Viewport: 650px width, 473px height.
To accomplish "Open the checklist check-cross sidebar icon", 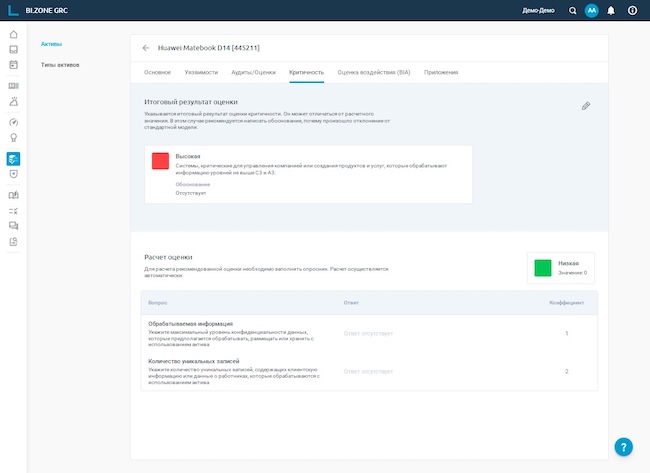I will point(13,211).
